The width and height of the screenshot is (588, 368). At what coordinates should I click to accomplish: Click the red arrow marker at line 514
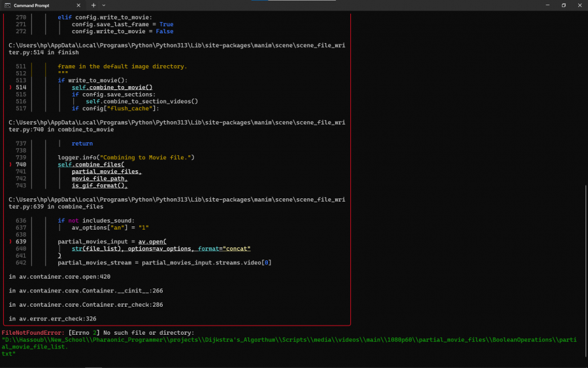(x=11, y=87)
